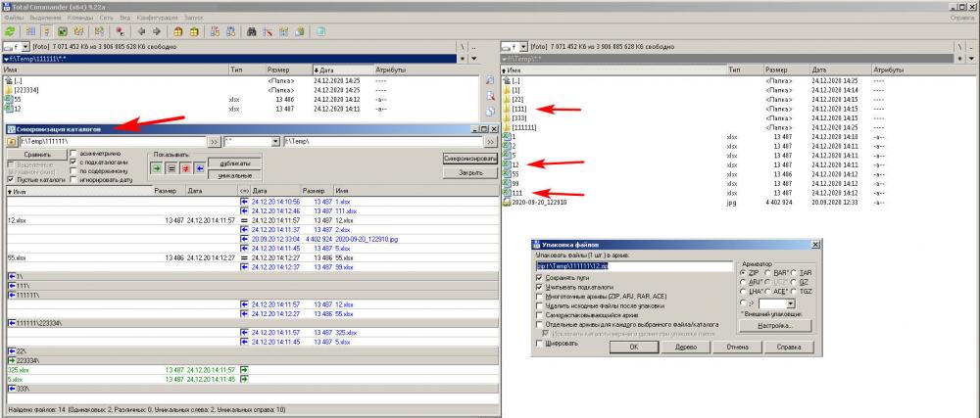Click the toolbar's forward arrow icon
Image resolution: width=980 pixels, height=418 pixels.
tap(157, 31)
